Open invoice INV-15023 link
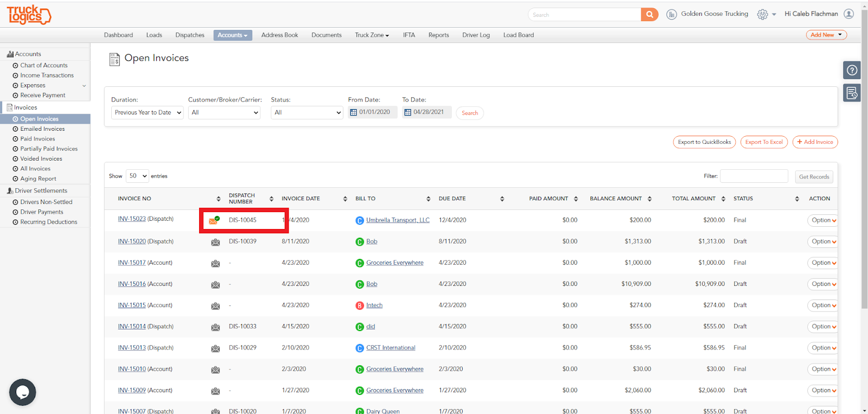 (x=132, y=219)
